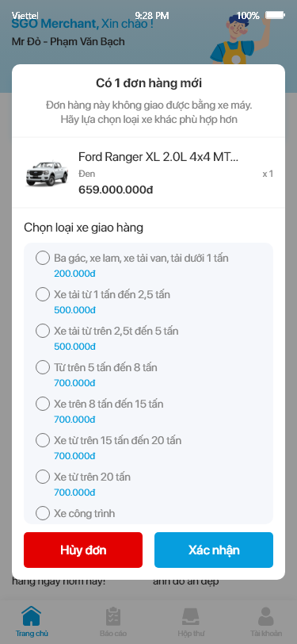This screenshot has width=297, height=644.
Task: Open the Tài khoản profile icon
Action: pos(266,616)
